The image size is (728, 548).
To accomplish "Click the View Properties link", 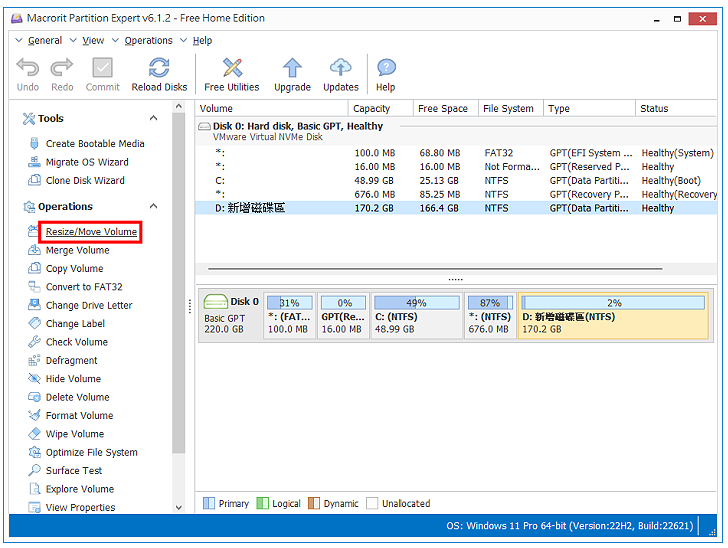I will pyautogui.click(x=80, y=507).
